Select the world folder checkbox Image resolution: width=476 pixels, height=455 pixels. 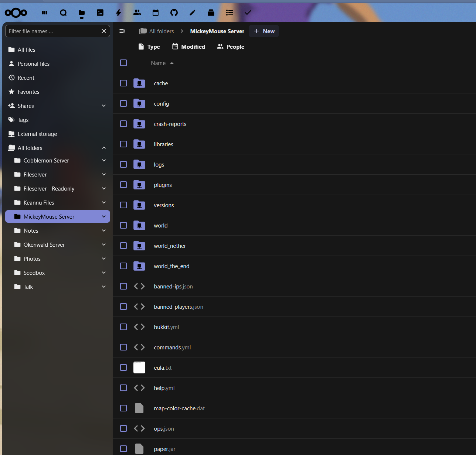click(x=123, y=225)
